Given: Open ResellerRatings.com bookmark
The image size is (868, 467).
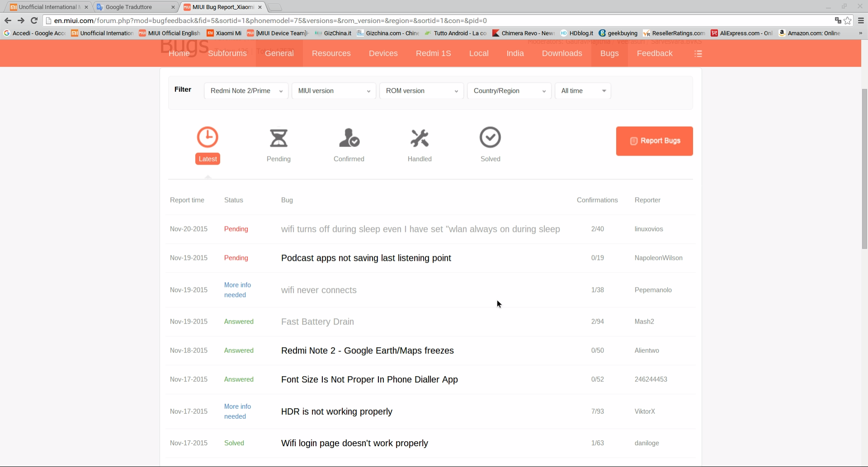Looking at the screenshot, I should [x=674, y=33].
